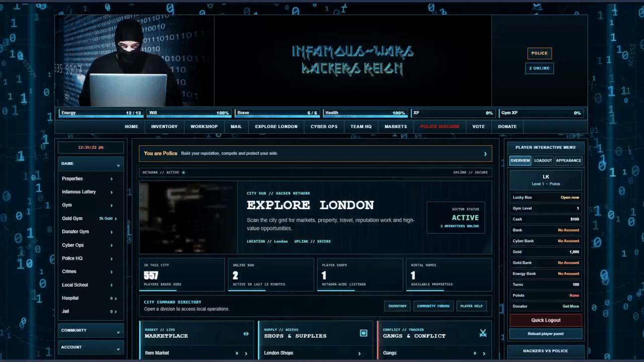Click the LK player name card

pos(546,180)
